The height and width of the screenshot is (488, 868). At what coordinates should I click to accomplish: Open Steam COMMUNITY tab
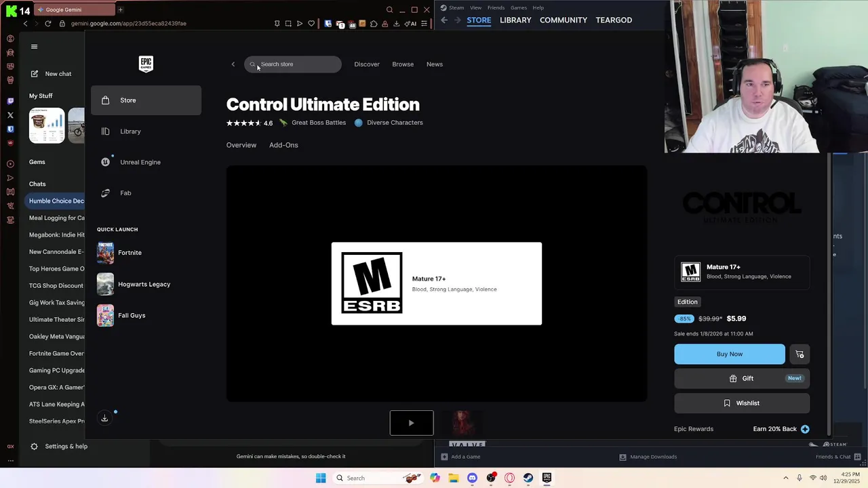pos(564,20)
